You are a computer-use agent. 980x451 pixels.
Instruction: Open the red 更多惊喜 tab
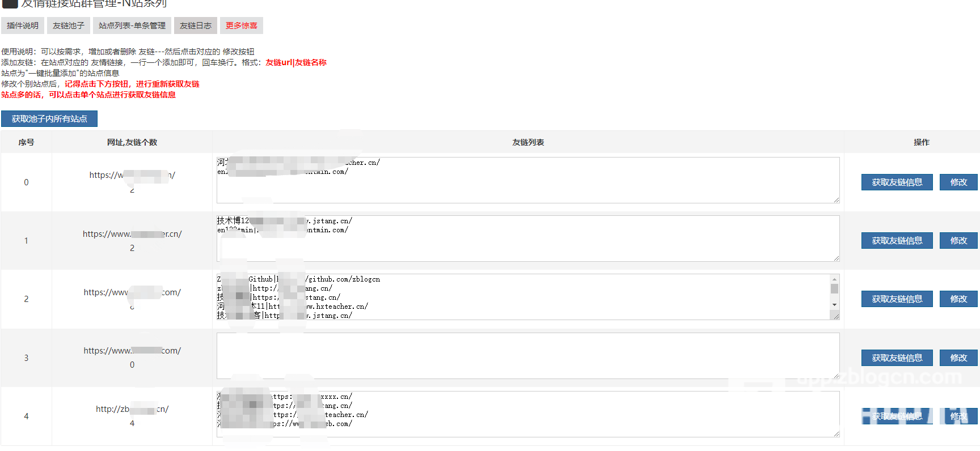[x=241, y=25]
